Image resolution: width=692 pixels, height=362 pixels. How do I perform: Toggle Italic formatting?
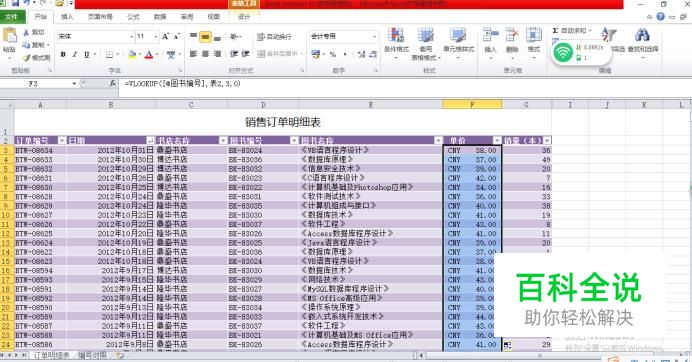[x=75, y=54]
